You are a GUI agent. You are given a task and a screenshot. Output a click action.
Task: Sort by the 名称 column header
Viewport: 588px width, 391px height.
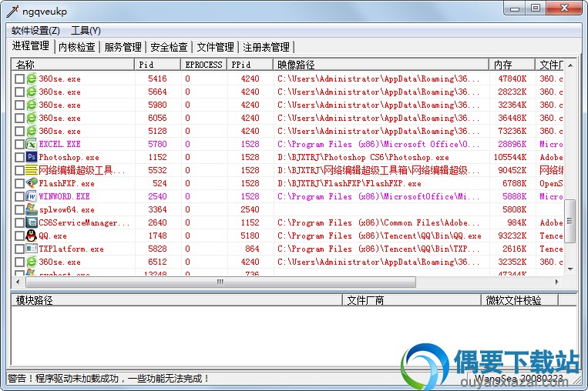pos(72,65)
